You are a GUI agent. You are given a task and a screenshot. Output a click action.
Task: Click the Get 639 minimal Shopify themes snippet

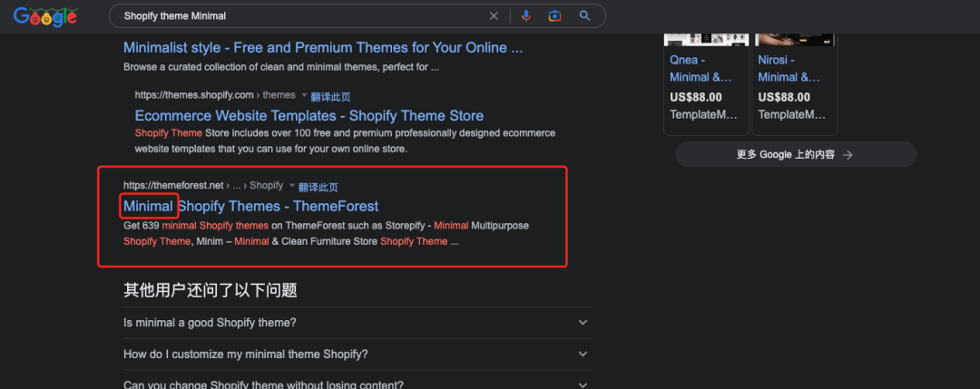[x=327, y=234]
